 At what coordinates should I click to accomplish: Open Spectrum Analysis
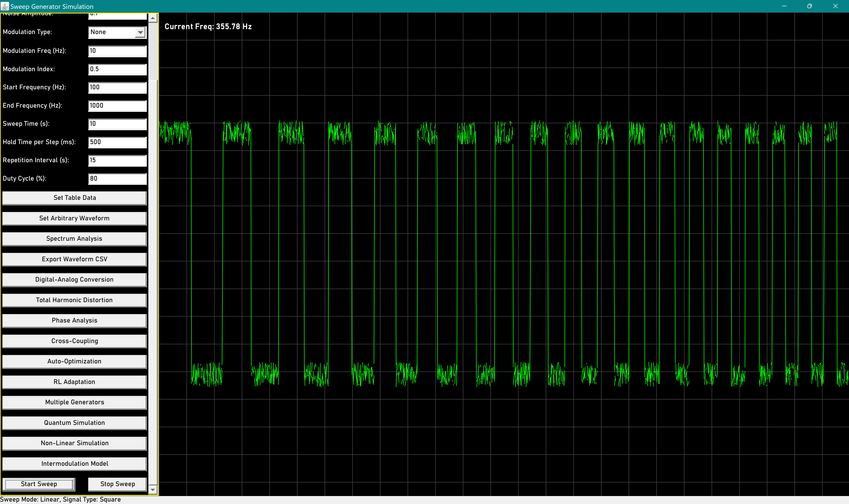(x=74, y=239)
